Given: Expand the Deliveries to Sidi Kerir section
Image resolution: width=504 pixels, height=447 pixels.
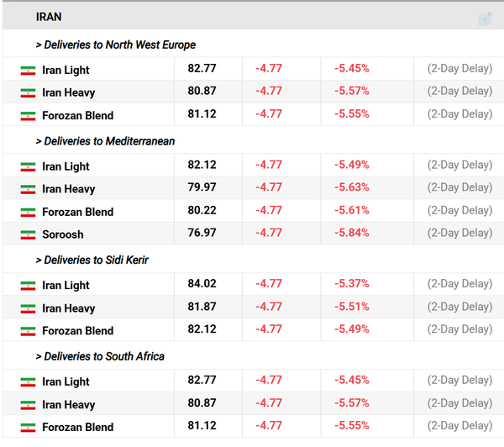Looking at the screenshot, I should [92, 260].
